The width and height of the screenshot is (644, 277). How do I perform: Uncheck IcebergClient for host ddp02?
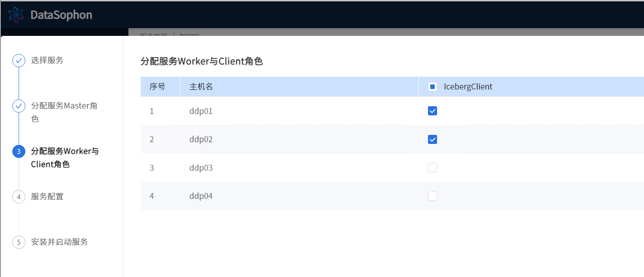pyautogui.click(x=433, y=139)
